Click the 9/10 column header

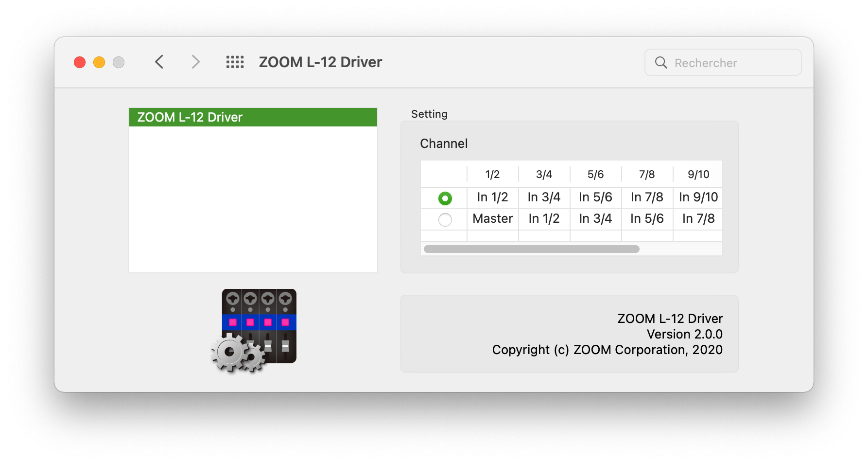point(698,174)
